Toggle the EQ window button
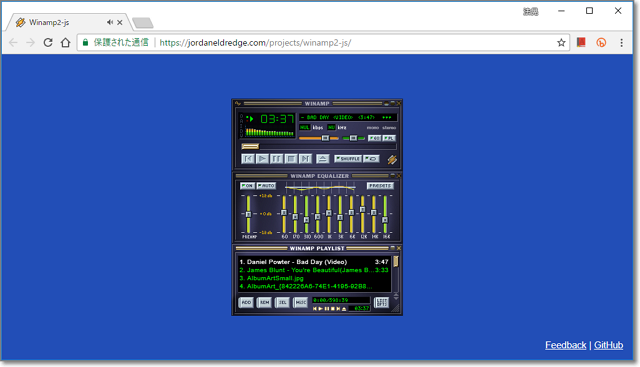 (375, 138)
